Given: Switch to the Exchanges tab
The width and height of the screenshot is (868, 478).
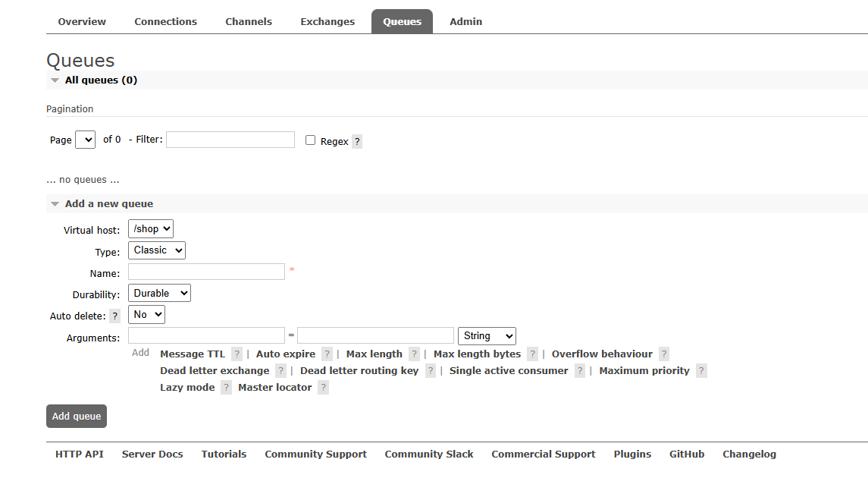Looking at the screenshot, I should click(x=327, y=21).
